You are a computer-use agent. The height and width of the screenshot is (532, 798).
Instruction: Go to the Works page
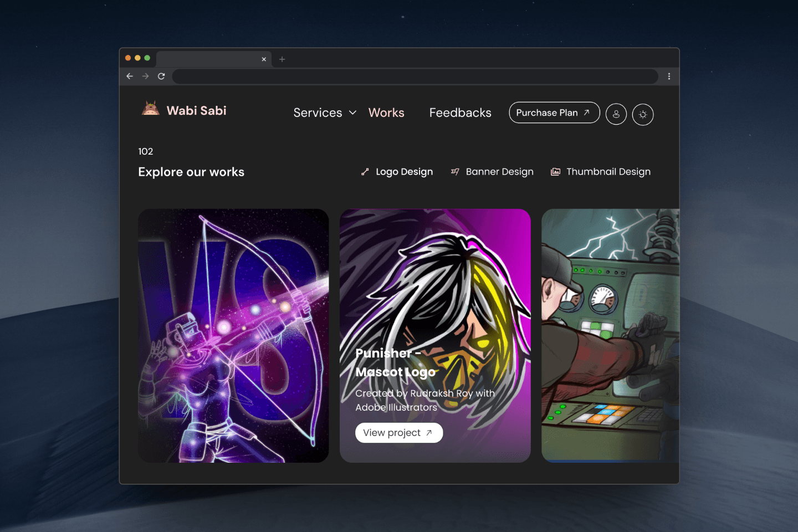[x=386, y=112]
